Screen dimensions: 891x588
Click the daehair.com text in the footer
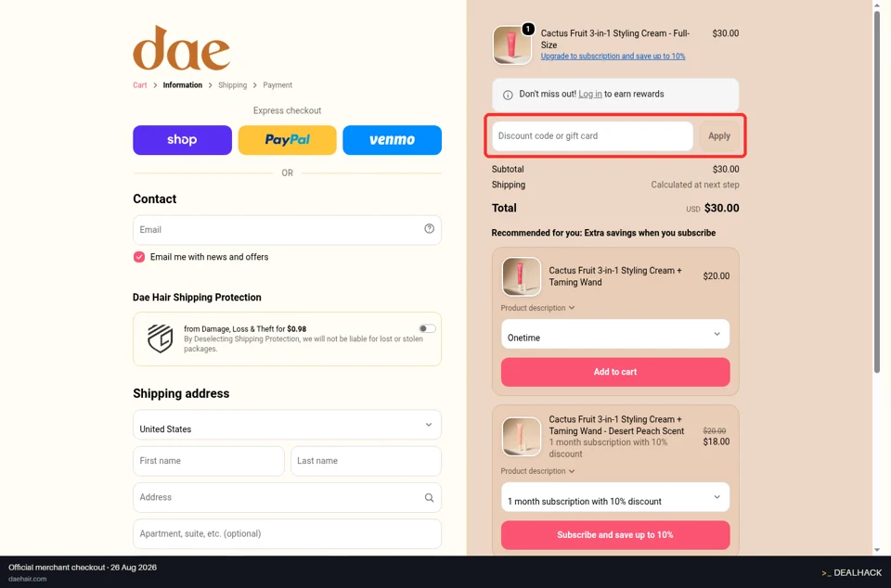pyautogui.click(x=27, y=579)
